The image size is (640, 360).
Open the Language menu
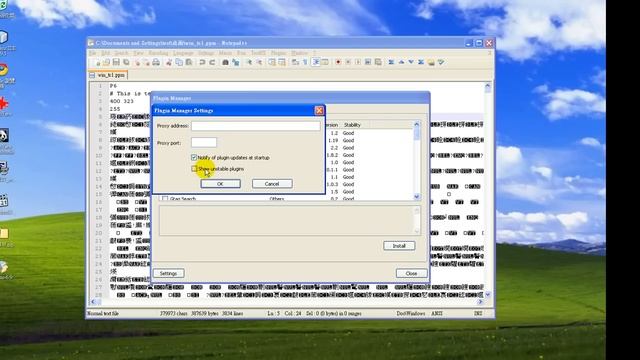183,53
